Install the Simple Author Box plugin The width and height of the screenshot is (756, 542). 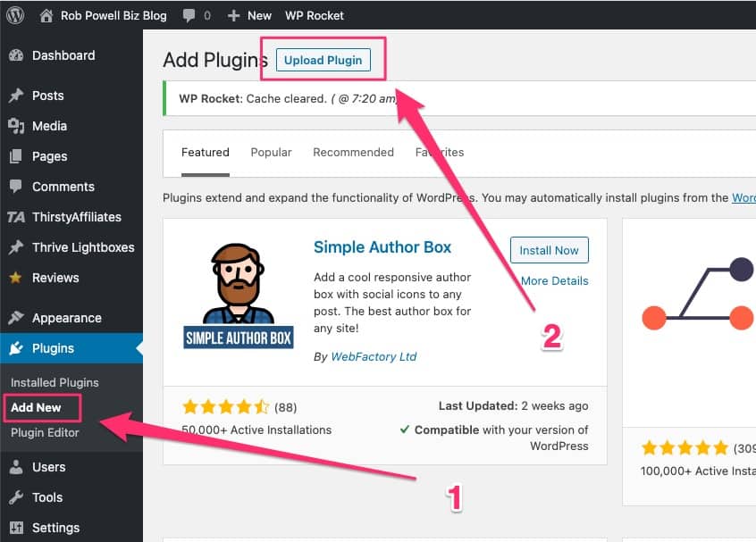click(x=549, y=250)
